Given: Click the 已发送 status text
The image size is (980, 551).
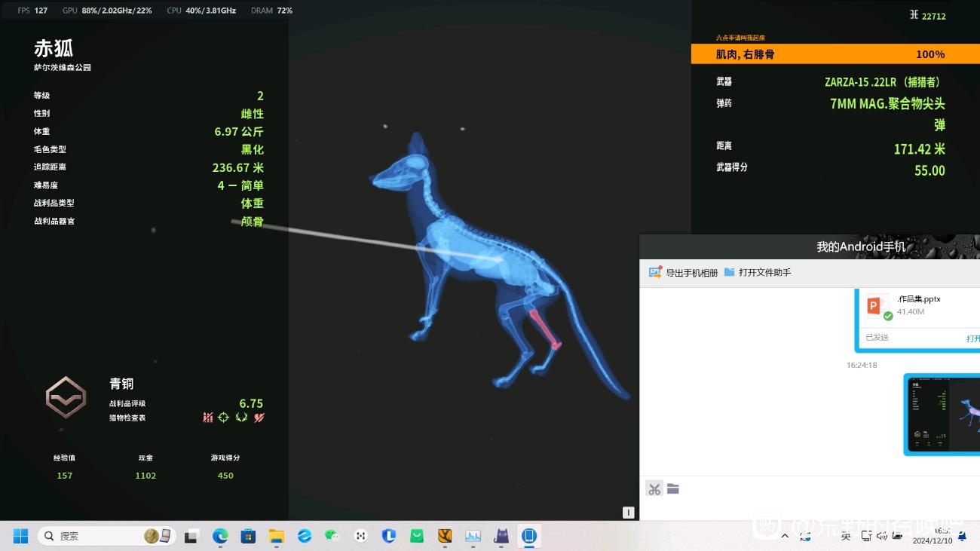Looking at the screenshot, I should (877, 337).
